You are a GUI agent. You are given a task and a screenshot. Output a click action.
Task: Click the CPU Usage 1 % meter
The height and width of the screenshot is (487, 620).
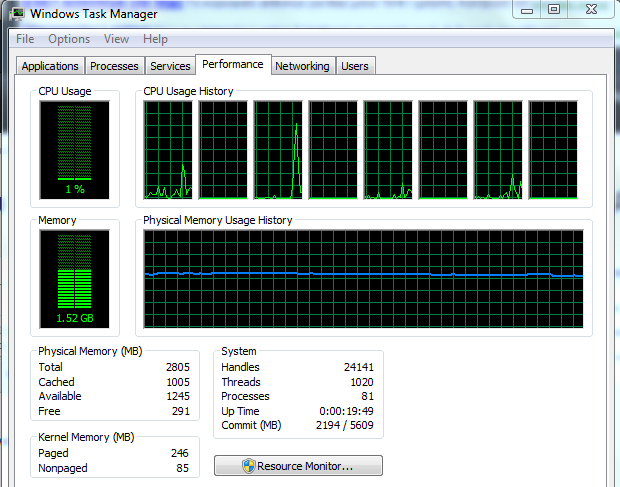click(x=74, y=150)
